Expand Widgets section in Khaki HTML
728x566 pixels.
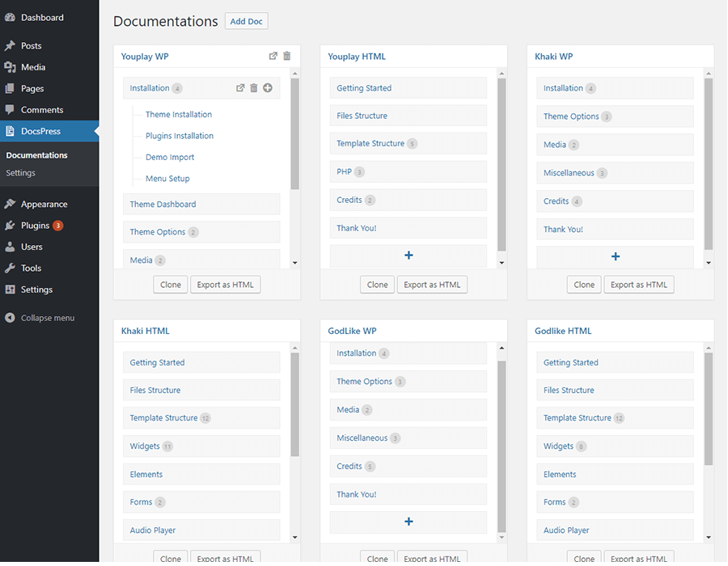(201, 446)
